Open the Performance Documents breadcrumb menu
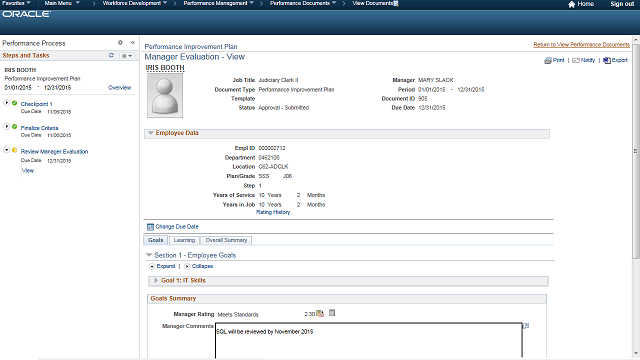Viewport: 640px width, 360px height. click(x=303, y=3)
